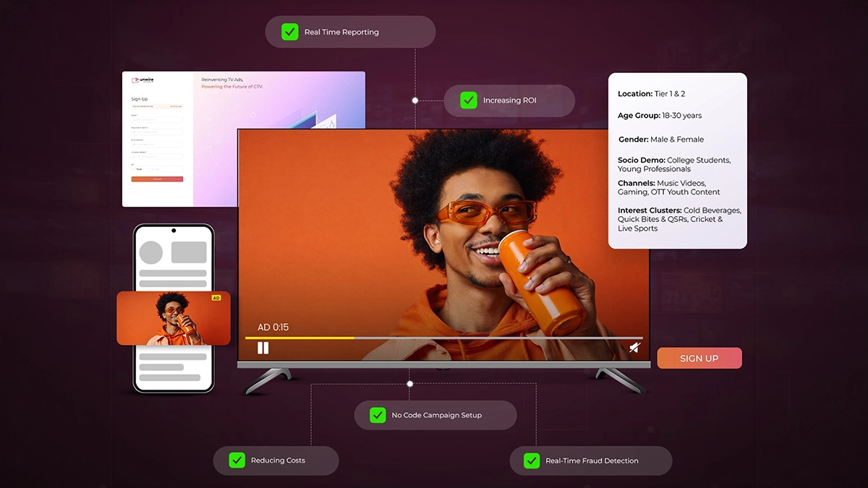Click the unwire logo in the signup form
The image size is (868, 488).
click(x=142, y=80)
